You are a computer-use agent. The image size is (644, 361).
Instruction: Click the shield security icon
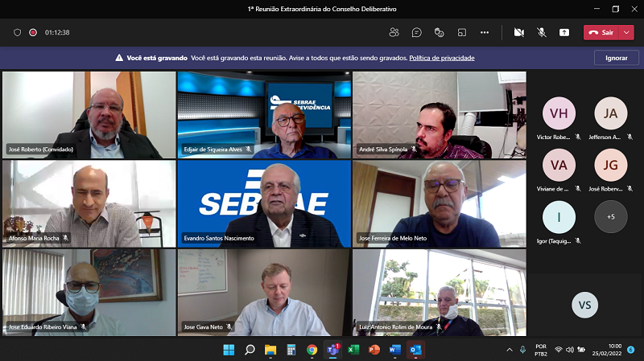pos(18,32)
